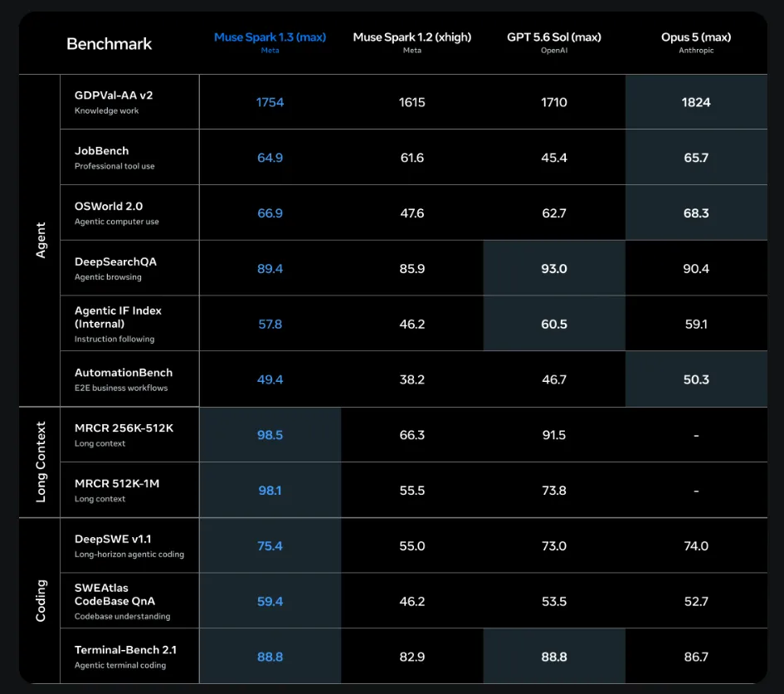
Task: Select the "OSWorld 2.0" benchmark name
Action: 109,206
